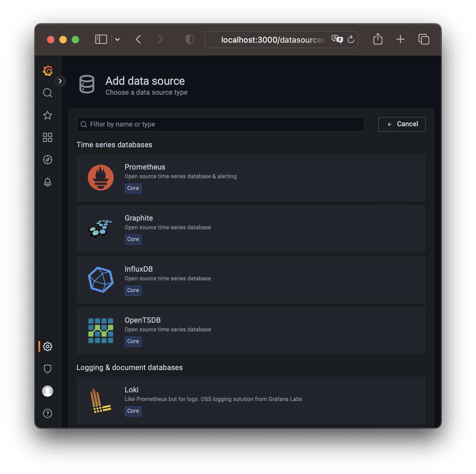The image size is (476, 474).
Task: Select the InfluxDB data source name
Action: pos(139,269)
